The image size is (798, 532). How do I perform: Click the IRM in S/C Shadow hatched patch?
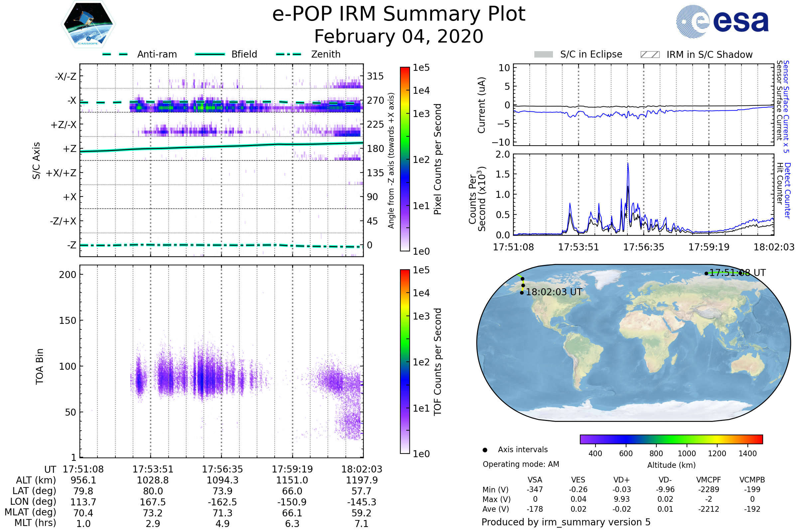[x=650, y=55]
